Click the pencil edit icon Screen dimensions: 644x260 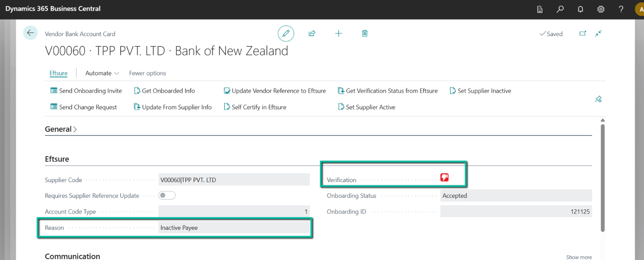[x=286, y=33]
